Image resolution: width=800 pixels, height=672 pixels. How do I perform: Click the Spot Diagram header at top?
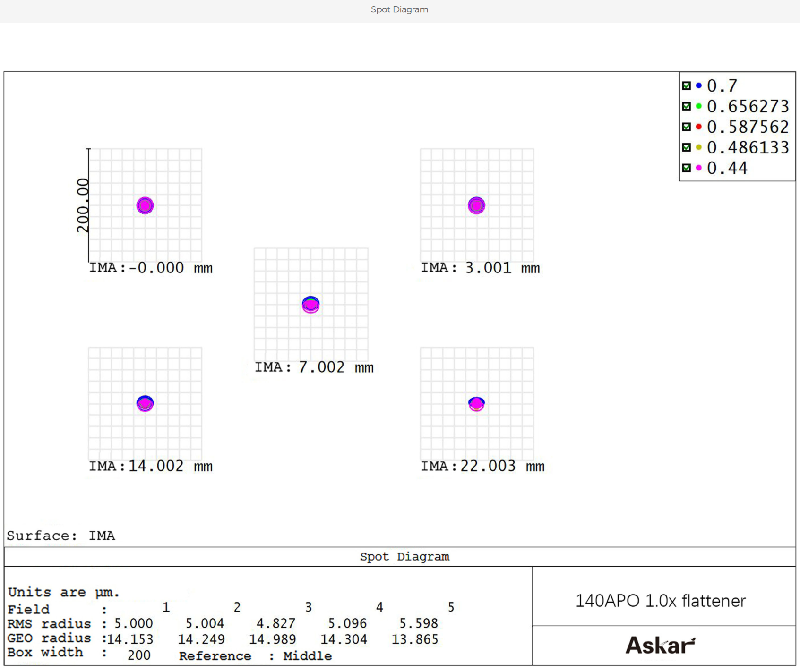pos(399,9)
